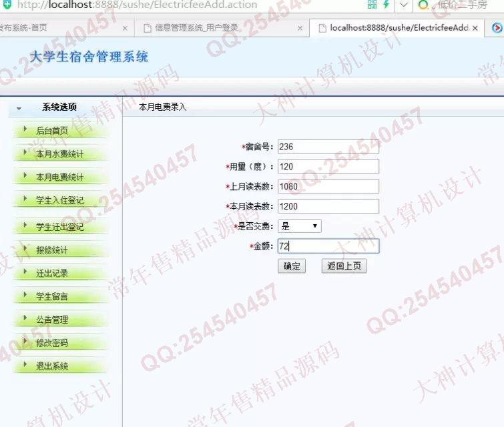Click the 本月读表数 input field

(328, 206)
